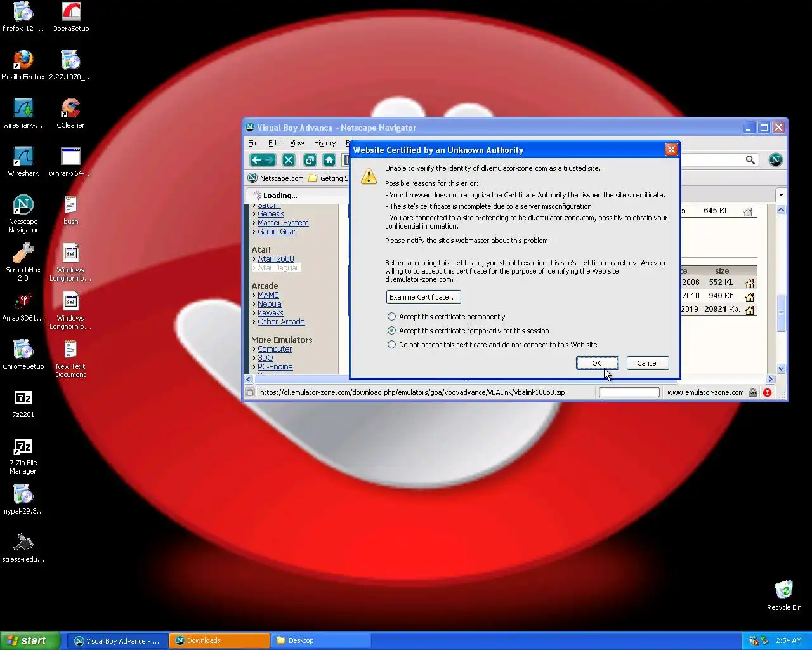Click the house icon beside 552 Kb
The image size is (812, 650).
pyautogui.click(x=750, y=283)
